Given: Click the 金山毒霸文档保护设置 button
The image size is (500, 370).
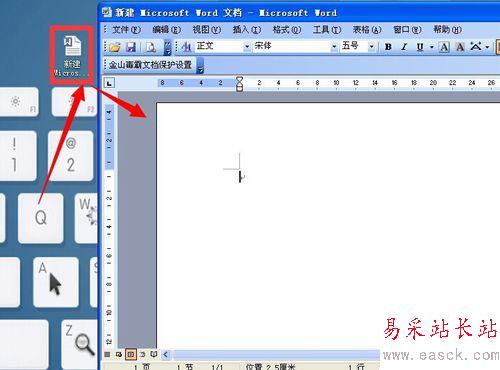Looking at the screenshot, I should 151,65.
